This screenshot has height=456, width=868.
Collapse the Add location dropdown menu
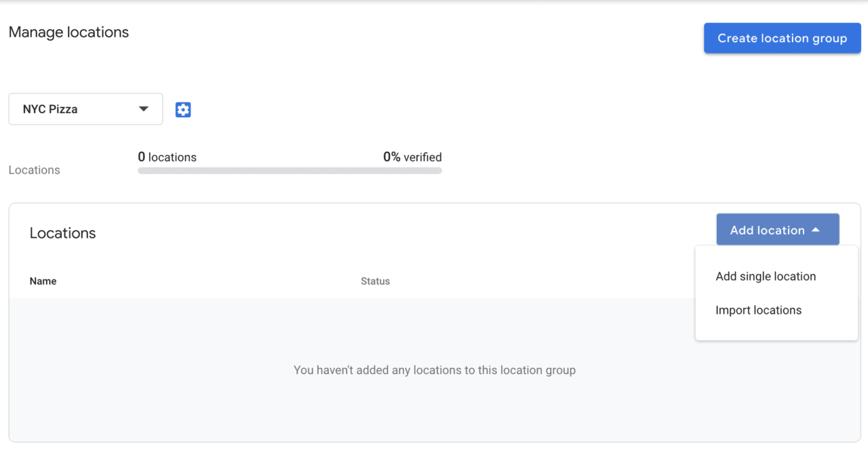(x=777, y=229)
